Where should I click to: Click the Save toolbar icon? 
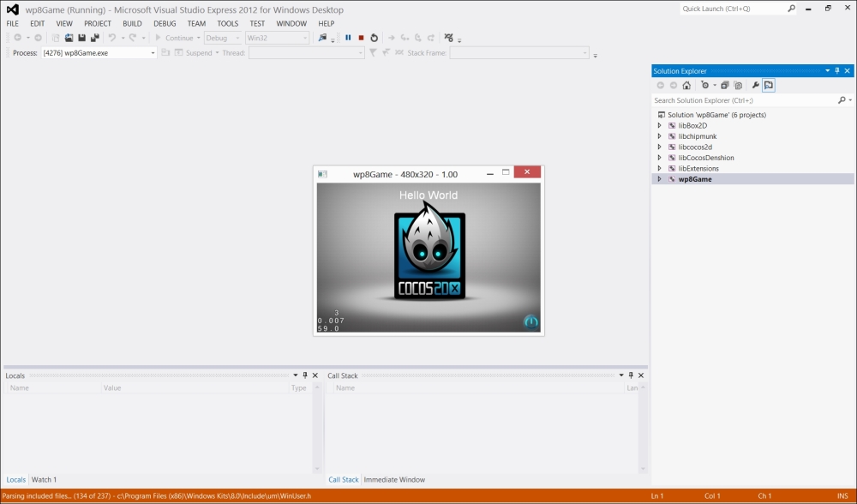click(82, 38)
